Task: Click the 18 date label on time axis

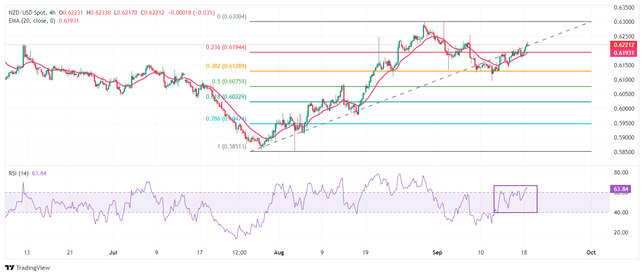Action: [x=524, y=253]
